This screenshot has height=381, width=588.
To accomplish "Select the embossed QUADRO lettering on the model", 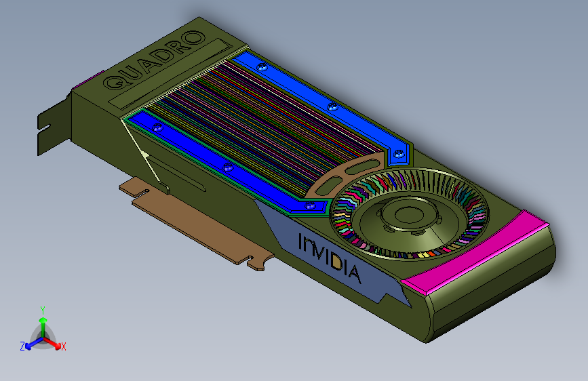I will pos(155,60).
